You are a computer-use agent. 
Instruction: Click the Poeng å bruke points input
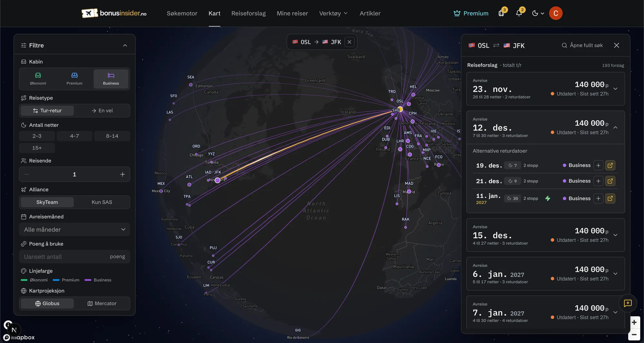[75, 257]
